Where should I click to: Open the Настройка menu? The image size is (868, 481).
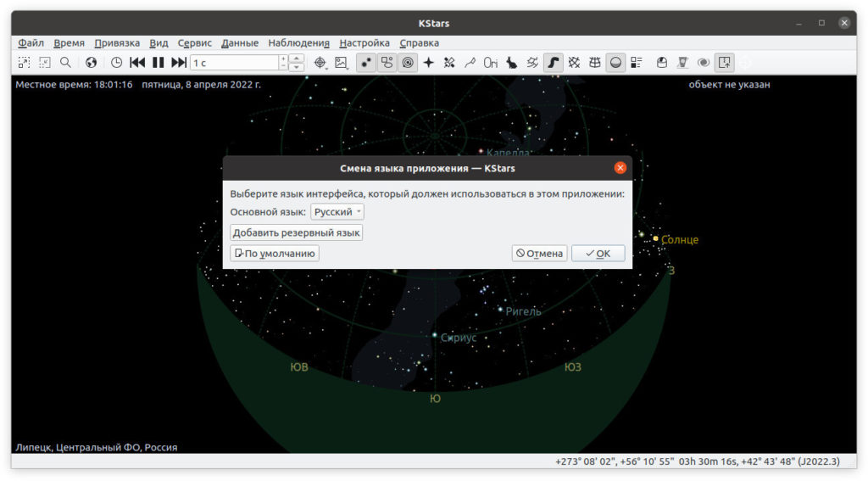pyautogui.click(x=364, y=42)
